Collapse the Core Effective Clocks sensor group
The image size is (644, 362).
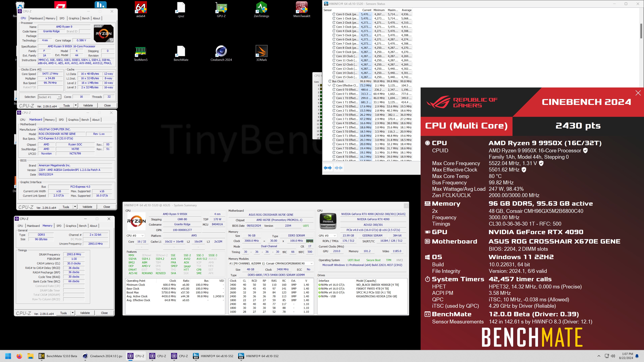pyautogui.click(x=330, y=85)
